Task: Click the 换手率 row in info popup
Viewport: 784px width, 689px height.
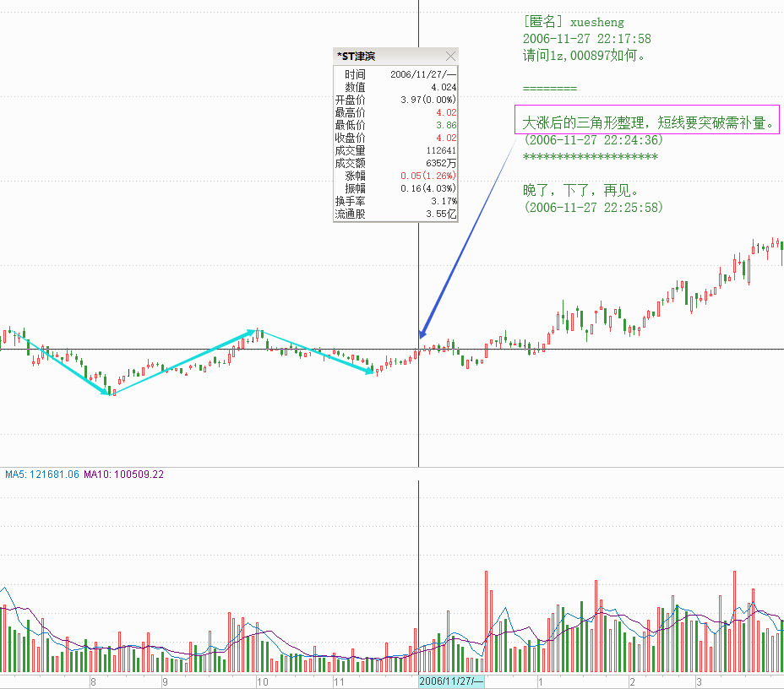Action: pyautogui.click(x=395, y=201)
